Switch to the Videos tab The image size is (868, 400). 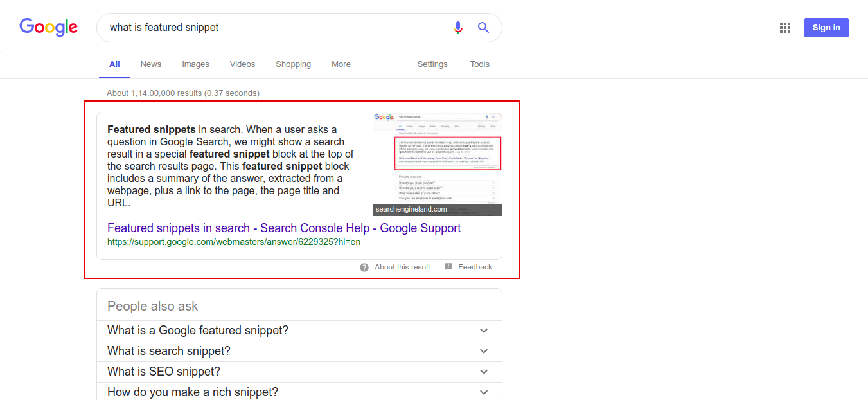242,64
